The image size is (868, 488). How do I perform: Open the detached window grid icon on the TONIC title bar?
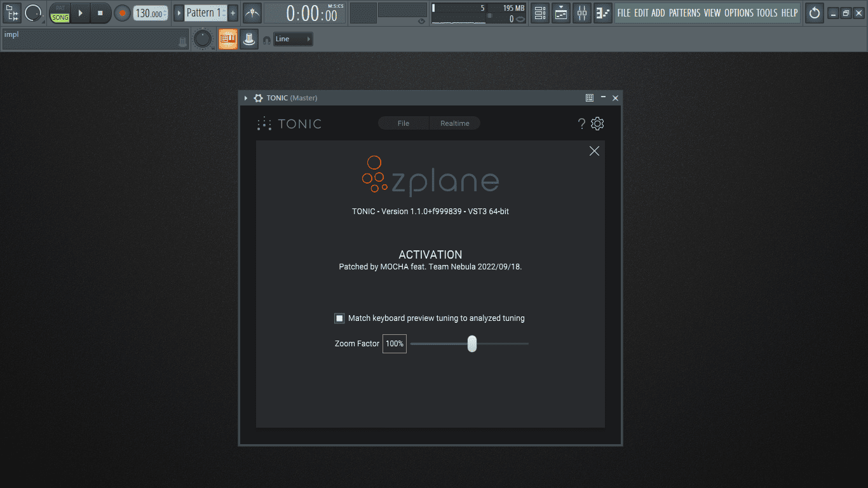(590, 98)
